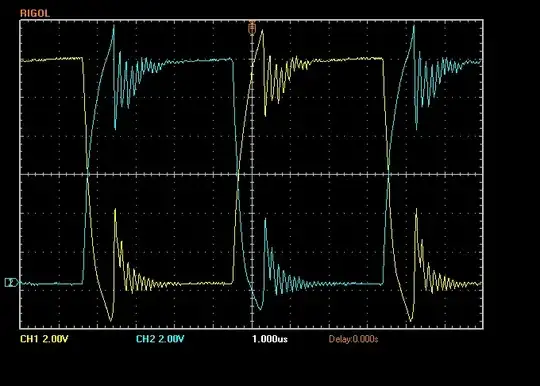
Task: Select the CH1 2.00V scale readout
Action: click(x=44, y=339)
